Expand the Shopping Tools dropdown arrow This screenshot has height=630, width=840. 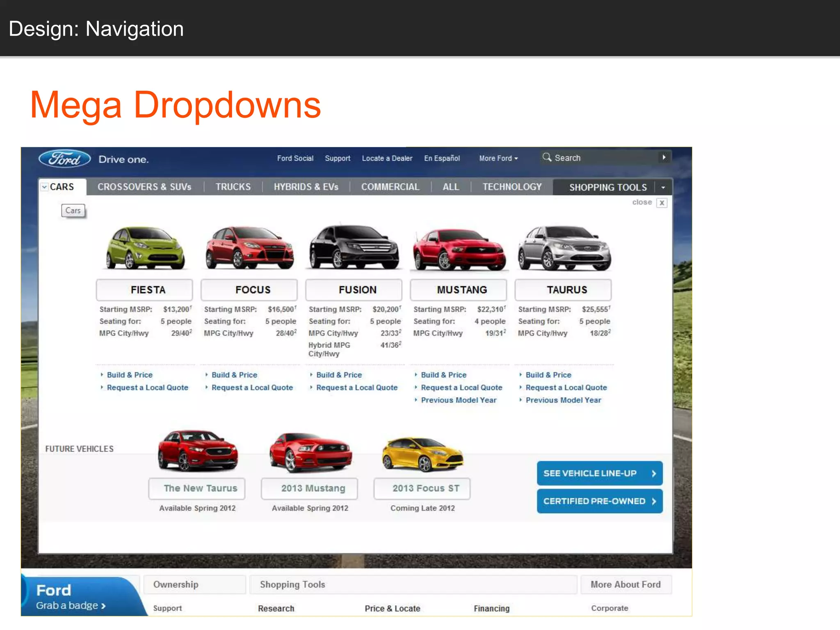pos(663,187)
